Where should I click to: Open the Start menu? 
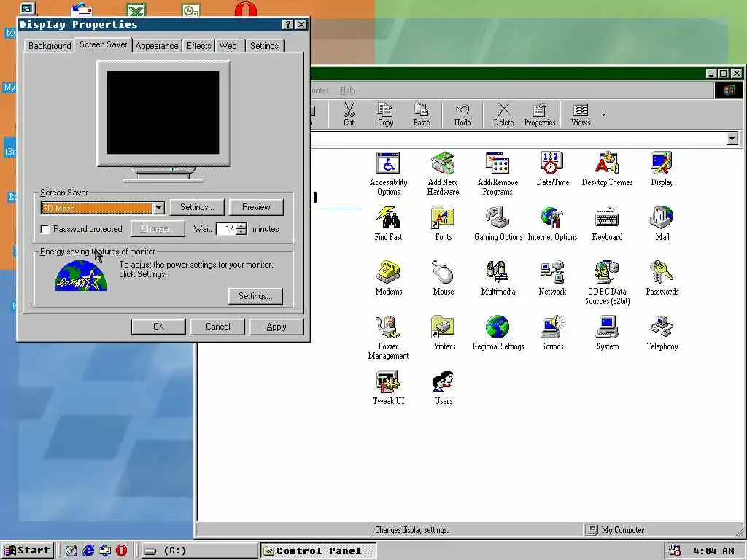28,551
